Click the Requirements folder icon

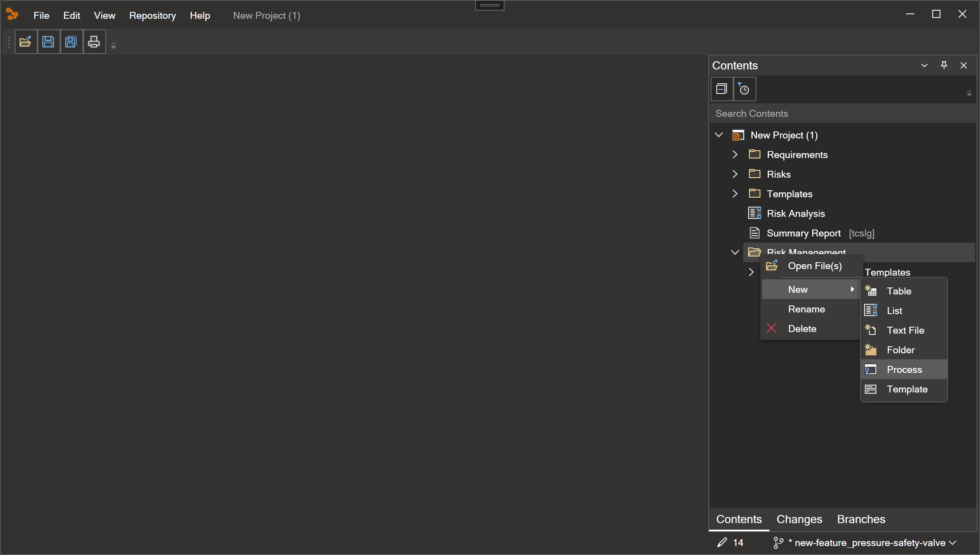click(754, 154)
